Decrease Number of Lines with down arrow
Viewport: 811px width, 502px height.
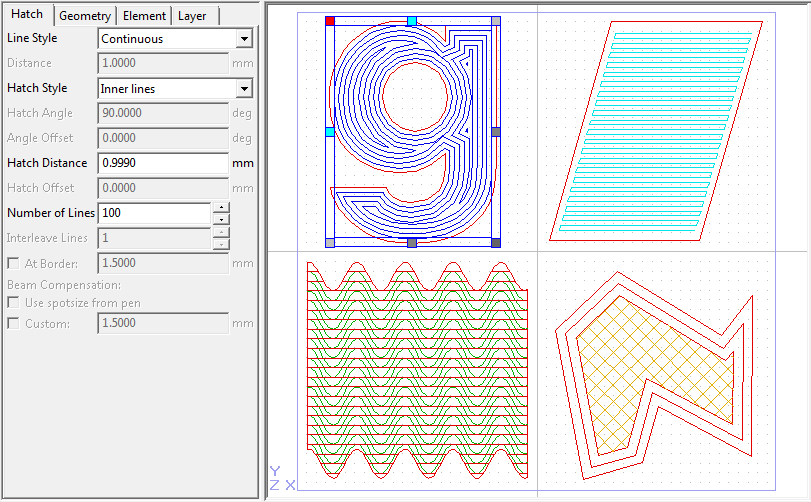click(x=221, y=219)
